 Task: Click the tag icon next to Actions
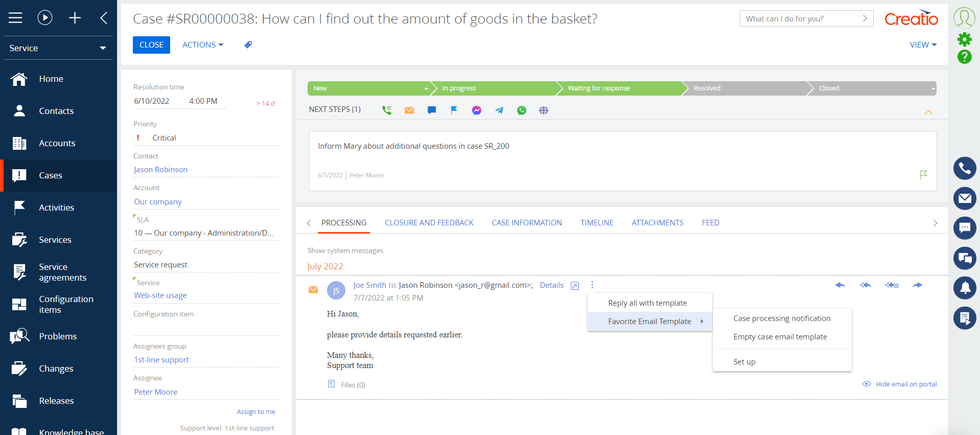point(248,45)
